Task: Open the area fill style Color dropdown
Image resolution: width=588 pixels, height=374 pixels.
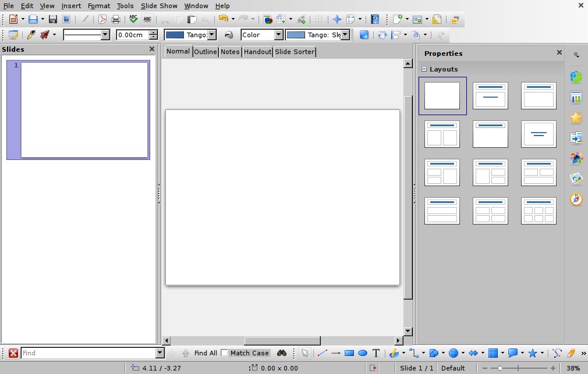Action: (278, 35)
